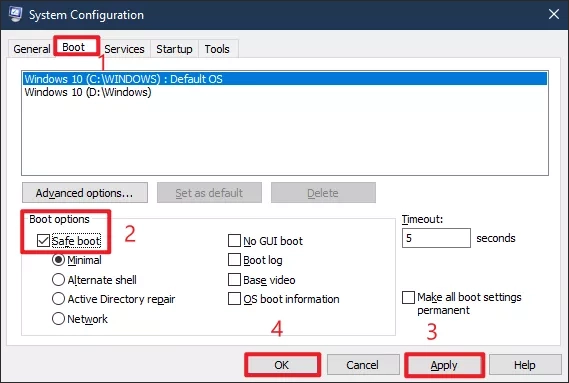Select the Boot tab
Image resolution: width=569 pixels, height=383 pixels.
(x=77, y=47)
